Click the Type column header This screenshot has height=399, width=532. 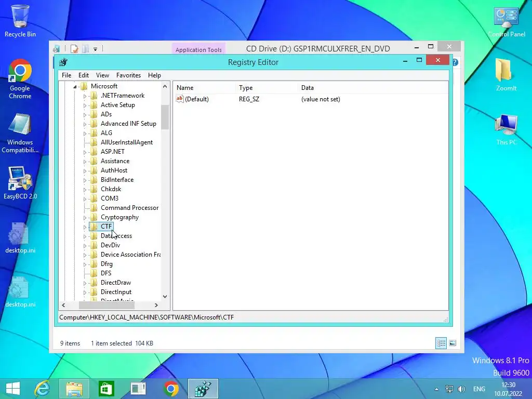tap(267, 87)
